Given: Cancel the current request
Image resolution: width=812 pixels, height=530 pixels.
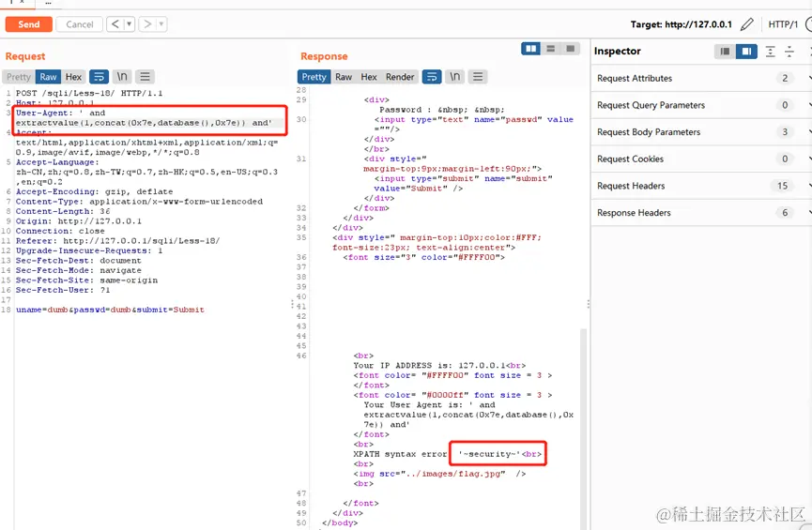Looking at the screenshot, I should (x=79, y=24).
